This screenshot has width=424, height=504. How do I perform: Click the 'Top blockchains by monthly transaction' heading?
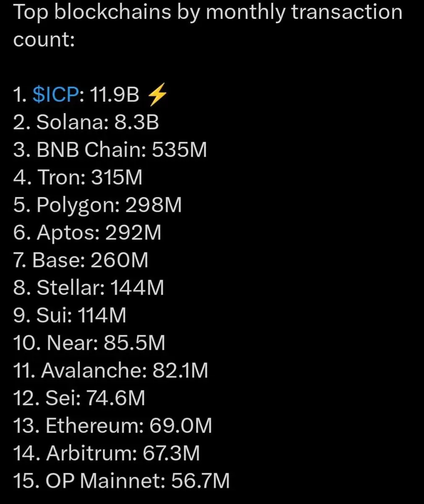(208, 13)
